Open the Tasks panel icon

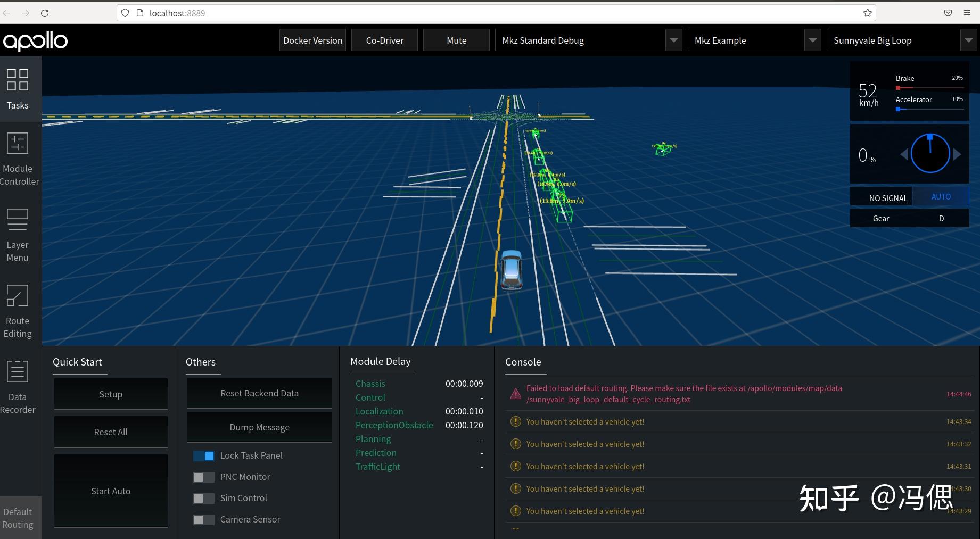(18, 80)
